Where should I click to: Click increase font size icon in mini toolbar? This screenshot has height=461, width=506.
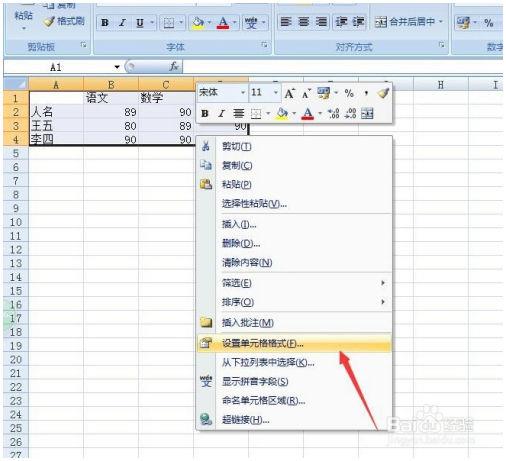click(289, 93)
